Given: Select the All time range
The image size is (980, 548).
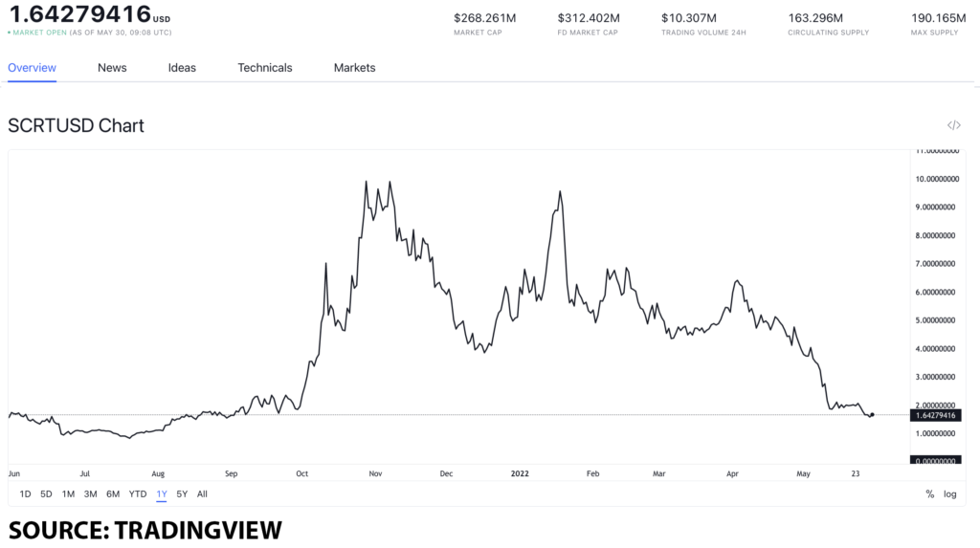Looking at the screenshot, I should click(x=202, y=493).
